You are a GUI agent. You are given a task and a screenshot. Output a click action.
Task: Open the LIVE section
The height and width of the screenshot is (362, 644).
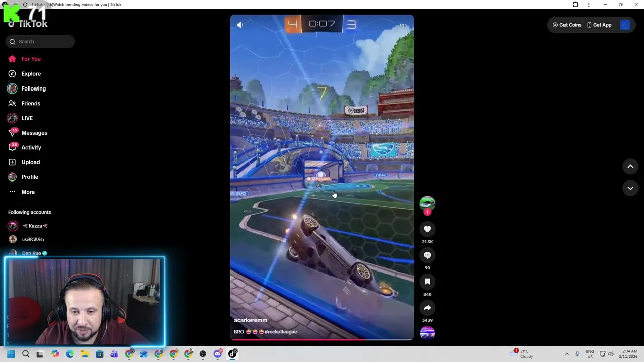click(27, 118)
